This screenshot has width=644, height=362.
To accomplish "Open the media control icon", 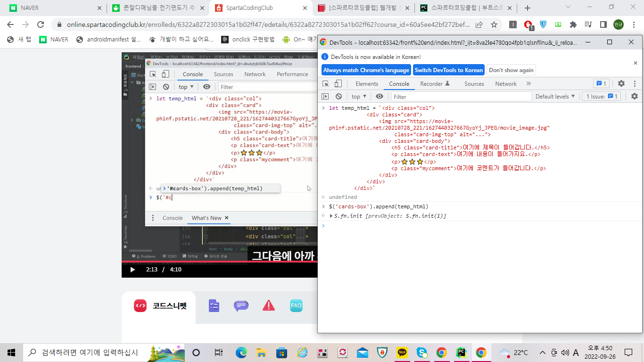I will (588, 25).
